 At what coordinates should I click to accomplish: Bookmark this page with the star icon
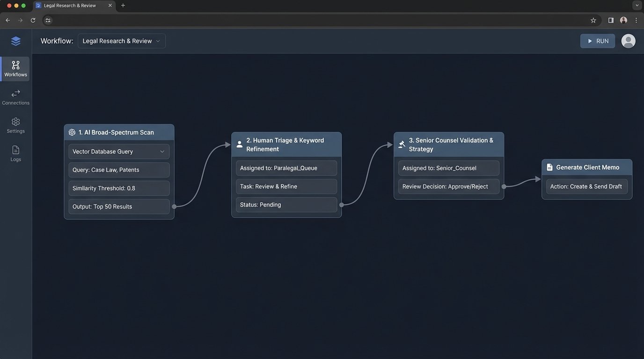click(x=593, y=20)
